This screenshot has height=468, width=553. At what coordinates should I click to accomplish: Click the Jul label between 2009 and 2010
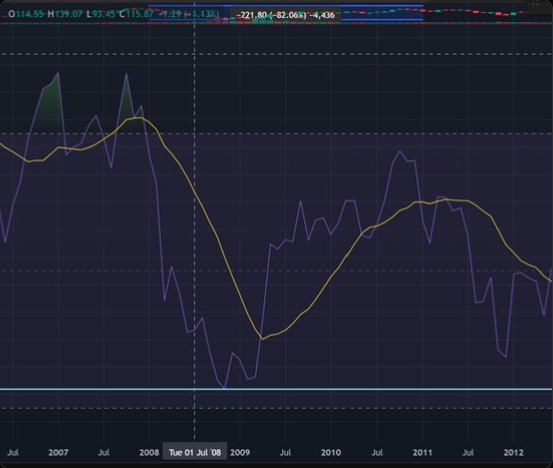285,452
